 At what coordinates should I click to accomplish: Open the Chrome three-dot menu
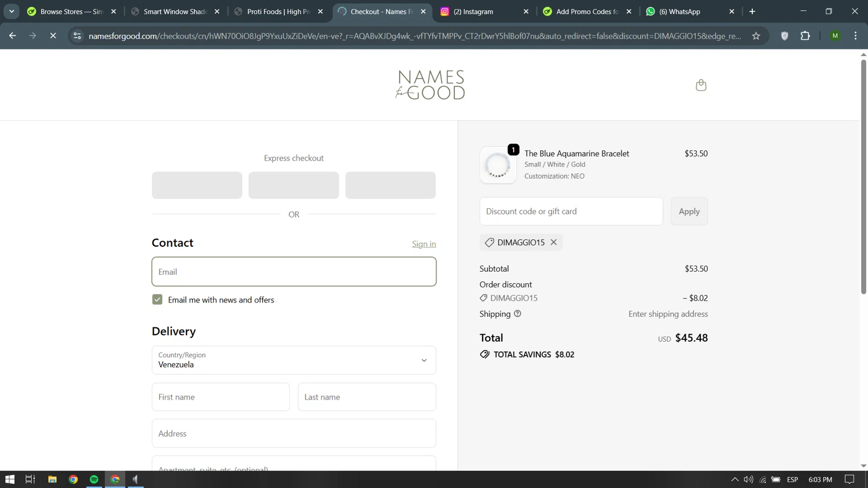click(855, 36)
